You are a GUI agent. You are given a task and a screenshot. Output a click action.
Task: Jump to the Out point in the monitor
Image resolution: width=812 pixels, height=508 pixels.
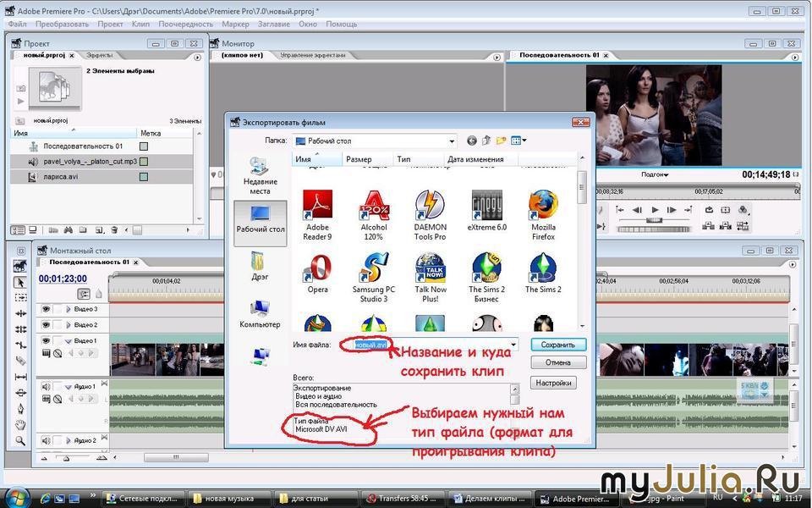tap(689, 210)
